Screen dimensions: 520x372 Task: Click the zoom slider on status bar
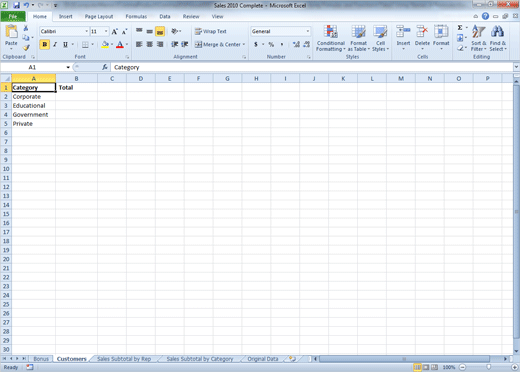[x=488, y=367]
